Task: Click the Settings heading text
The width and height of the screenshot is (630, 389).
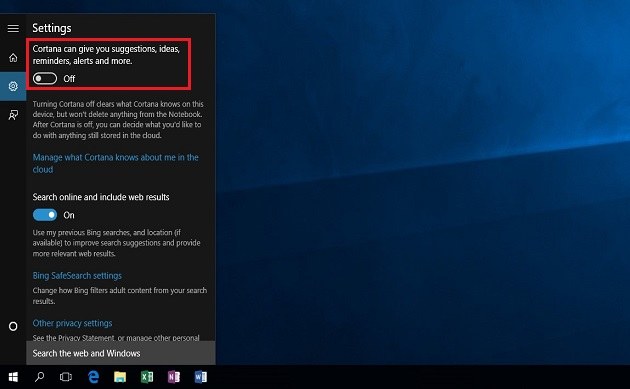Action: (52, 28)
